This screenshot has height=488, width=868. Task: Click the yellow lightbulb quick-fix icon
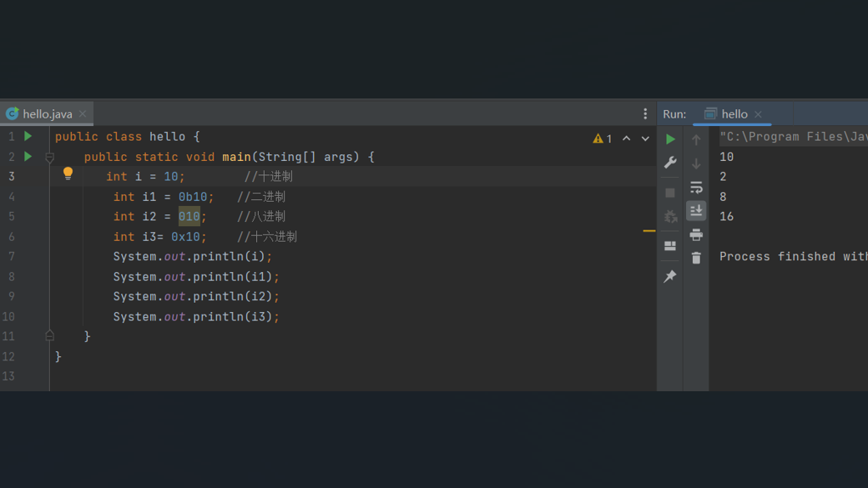(68, 174)
